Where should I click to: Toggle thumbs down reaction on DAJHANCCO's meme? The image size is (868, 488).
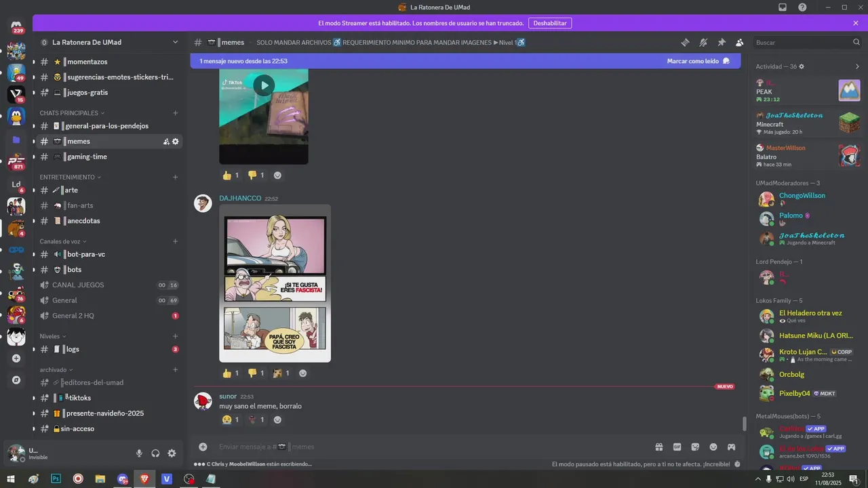[256, 373]
